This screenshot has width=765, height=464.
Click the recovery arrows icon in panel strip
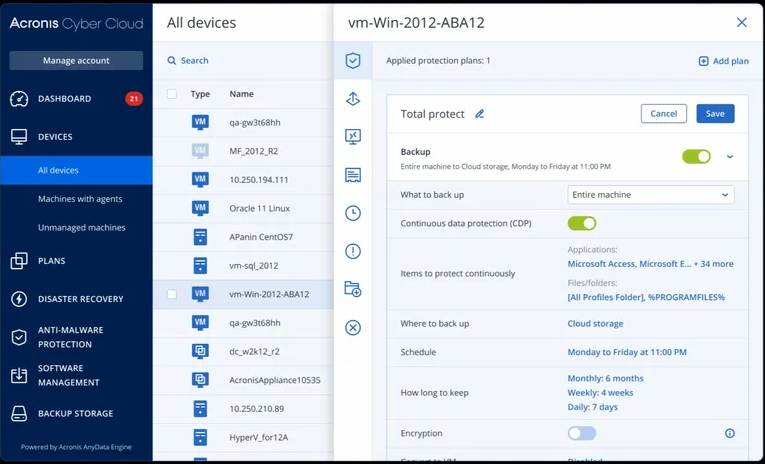[353, 99]
